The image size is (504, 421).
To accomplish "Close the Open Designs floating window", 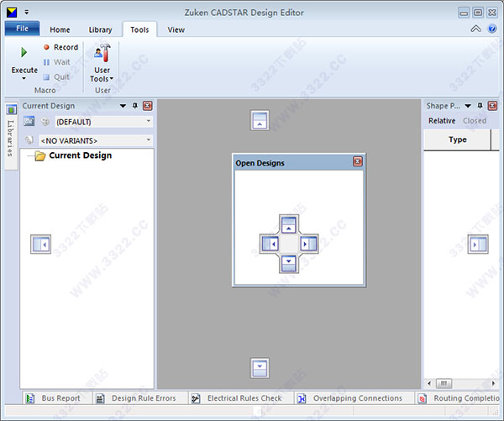I will (358, 161).
